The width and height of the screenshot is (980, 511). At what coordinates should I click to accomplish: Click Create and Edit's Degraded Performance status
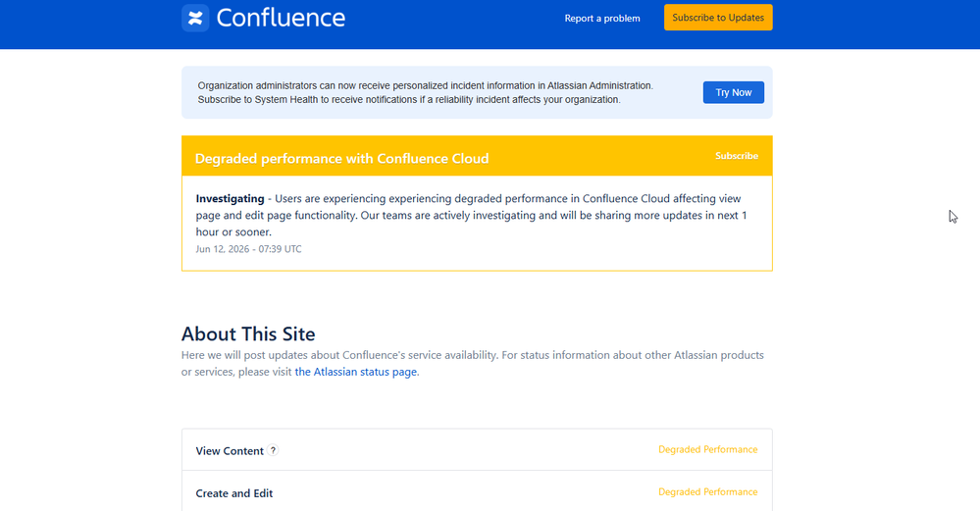point(707,491)
